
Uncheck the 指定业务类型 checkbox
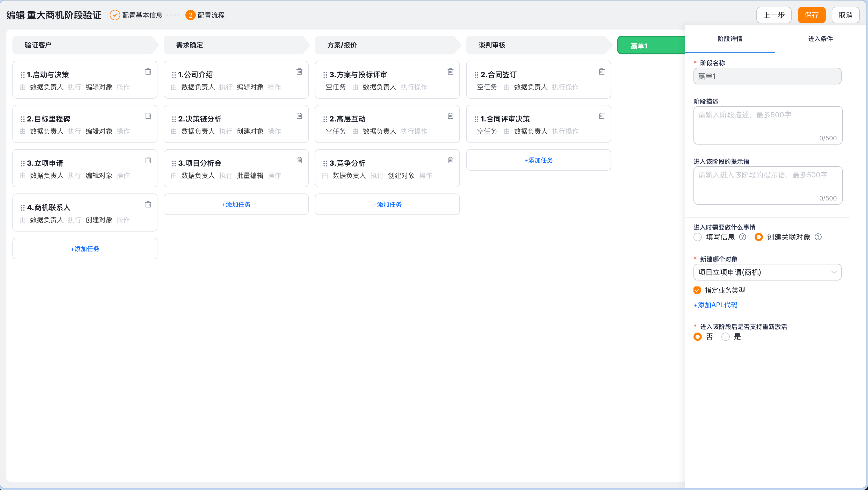point(697,290)
